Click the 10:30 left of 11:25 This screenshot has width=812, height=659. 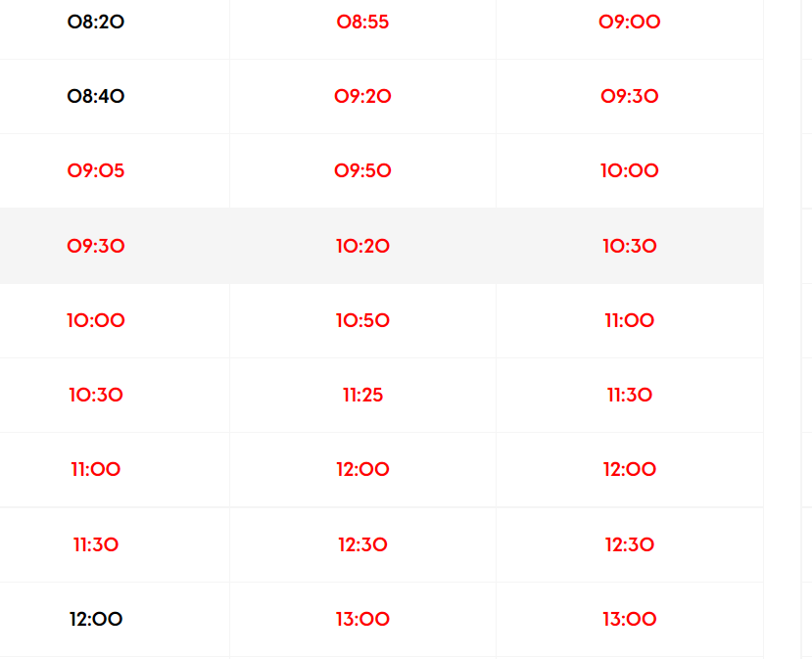(x=96, y=396)
